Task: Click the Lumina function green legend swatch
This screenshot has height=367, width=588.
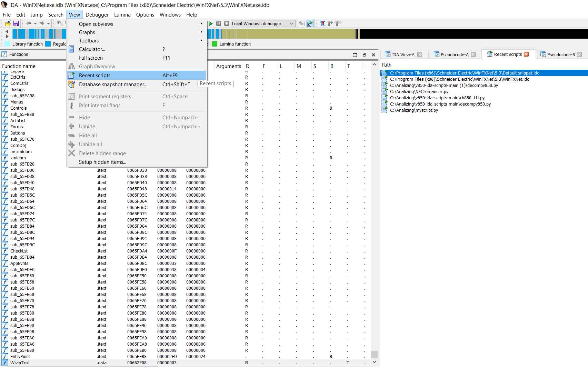Action: pyautogui.click(x=215, y=44)
